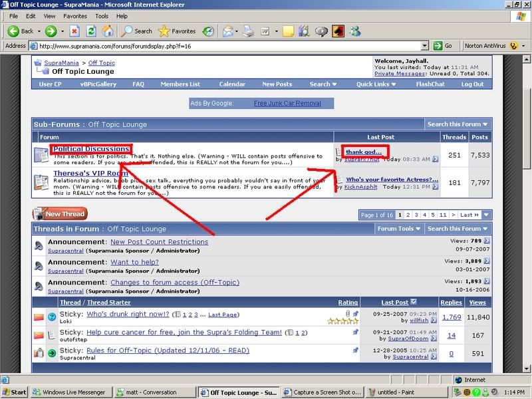Open Who's drunk right now sticky thread
The width and height of the screenshot is (532, 399).
[128, 314]
